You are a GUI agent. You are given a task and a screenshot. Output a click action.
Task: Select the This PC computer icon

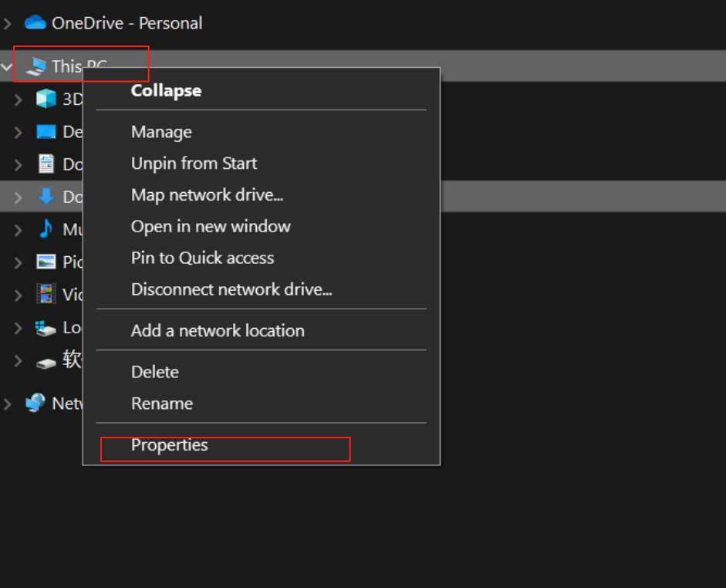pyautogui.click(x=35, y=66)
